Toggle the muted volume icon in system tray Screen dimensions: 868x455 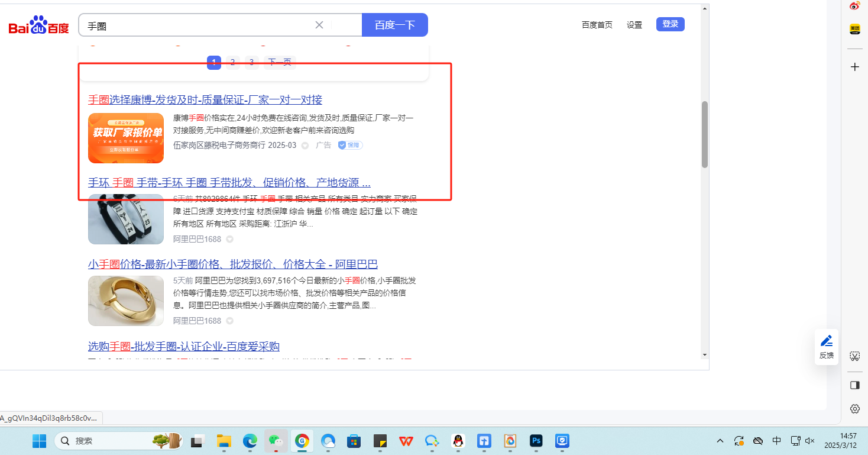coord(810,441)
